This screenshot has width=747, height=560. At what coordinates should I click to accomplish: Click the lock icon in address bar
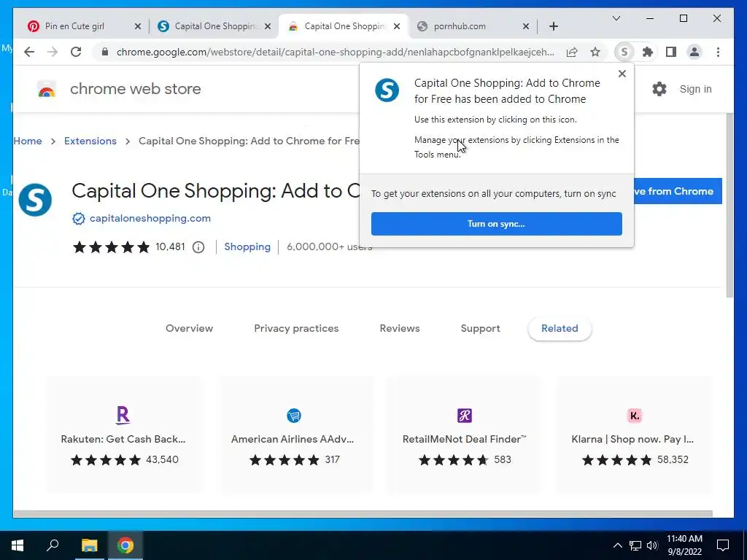click(105, 52)
